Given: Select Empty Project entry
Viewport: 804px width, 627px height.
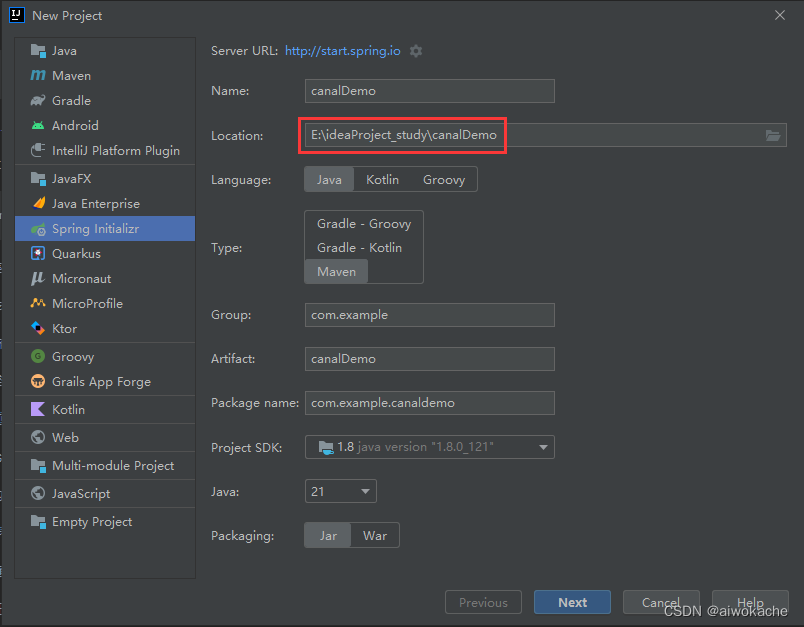Looking at the screenshot, I should tap(105, 521).
